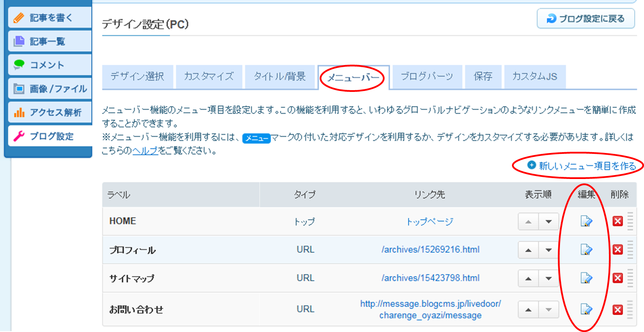The width and height of the screenshot is (644, 332).
Task: Open the 保存 tab
Action: point(483,77)
